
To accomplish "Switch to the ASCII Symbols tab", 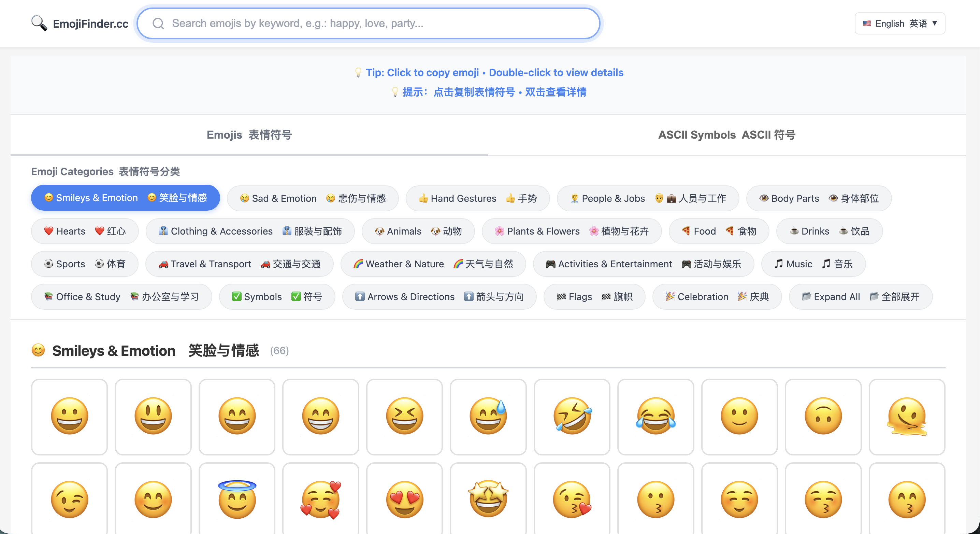I will [x=727, y=135].
